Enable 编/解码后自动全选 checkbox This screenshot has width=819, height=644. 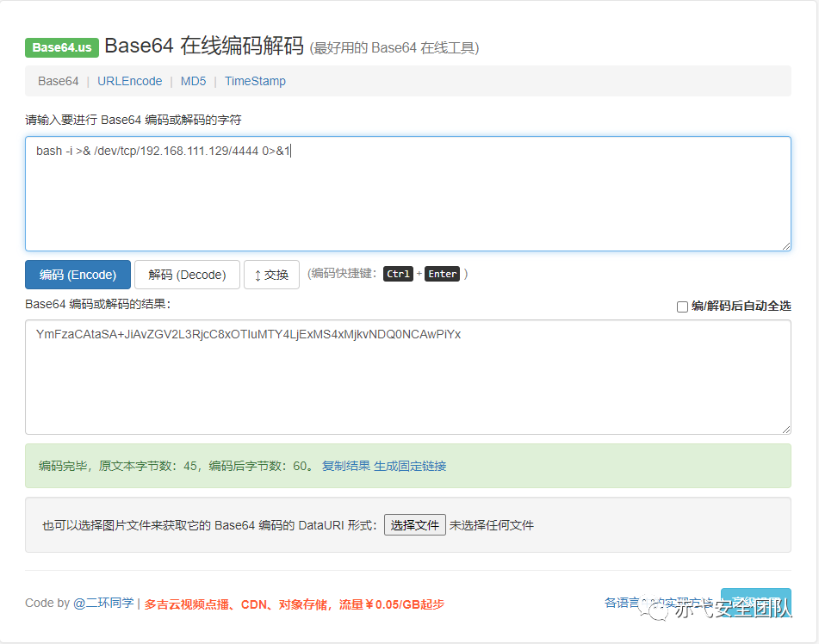point(682,307)
